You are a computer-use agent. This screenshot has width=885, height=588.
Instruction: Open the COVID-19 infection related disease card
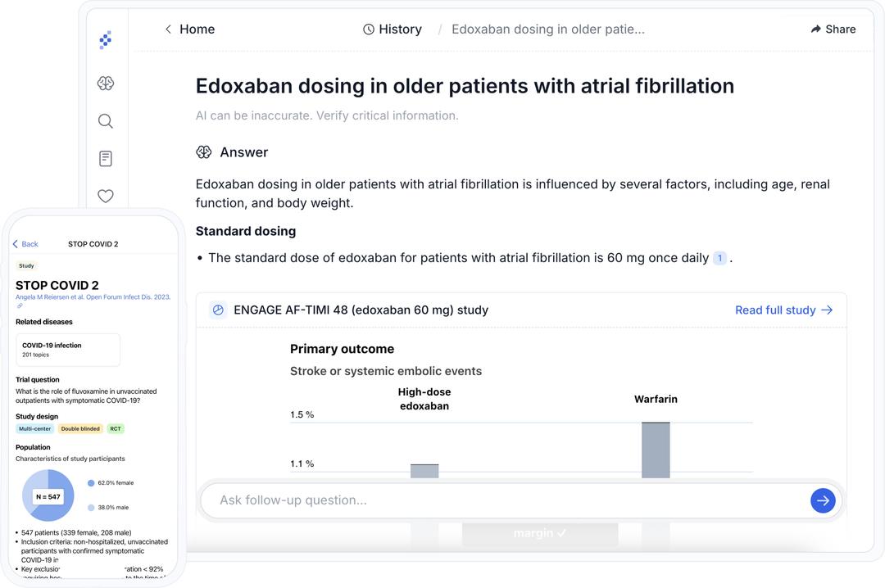coord(68,350)
